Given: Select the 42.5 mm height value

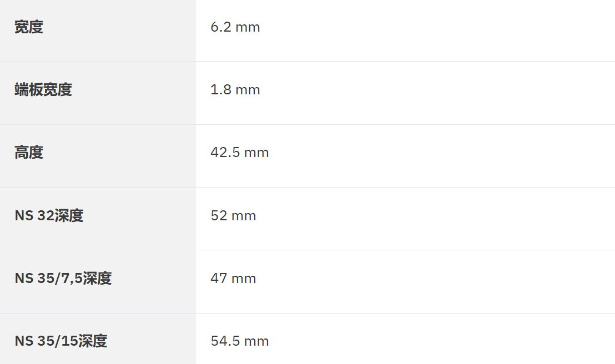Looking at the screenshot, I should pos(240,152).
